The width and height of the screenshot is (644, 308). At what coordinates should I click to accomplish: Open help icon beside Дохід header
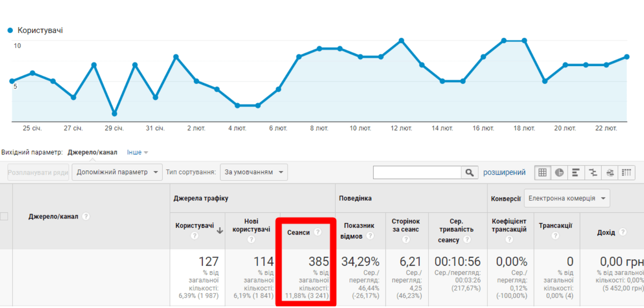tap(622, 232)
